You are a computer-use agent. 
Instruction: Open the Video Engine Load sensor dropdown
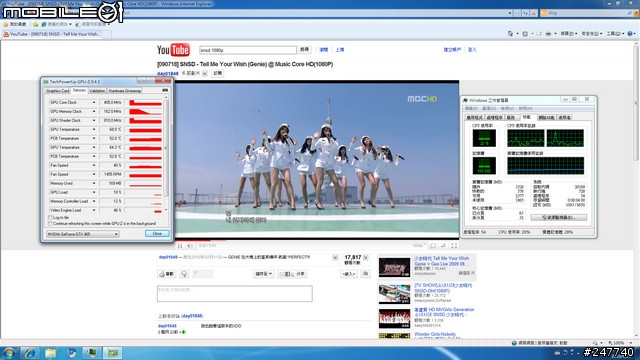point(94,210)
